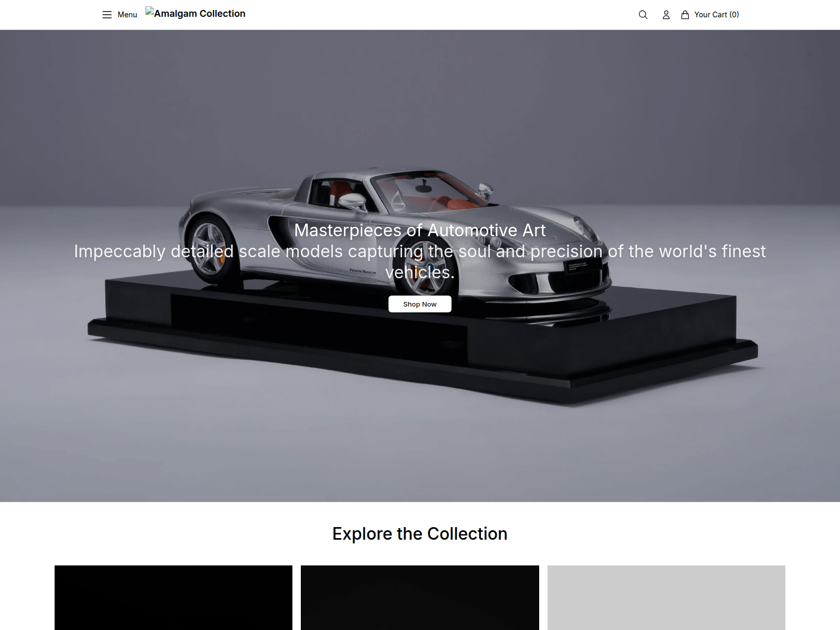Click the Explore the Collection heading
Viewport: 840px width, 630px height.
point(420,533)
